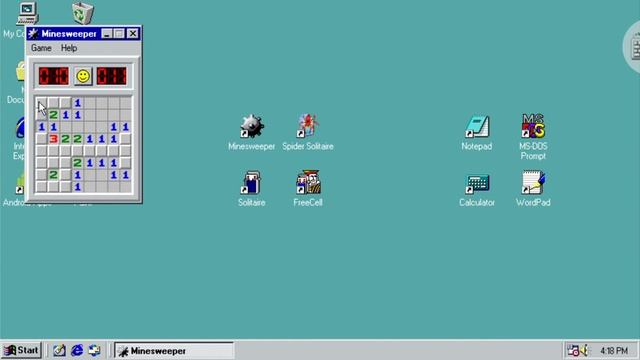The image size is (640, 360).
Task: Select the Solitaire desktop icon
Action: [251, 189]
